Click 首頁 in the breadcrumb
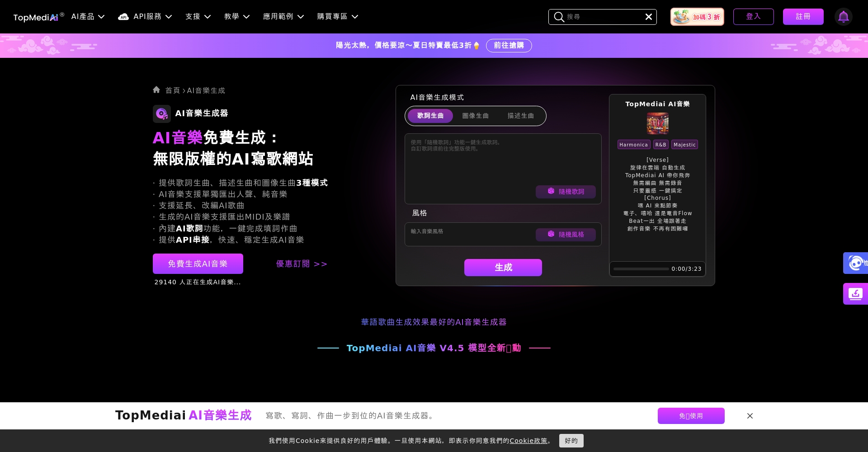 pyautogui.click(x=173, y=90)
